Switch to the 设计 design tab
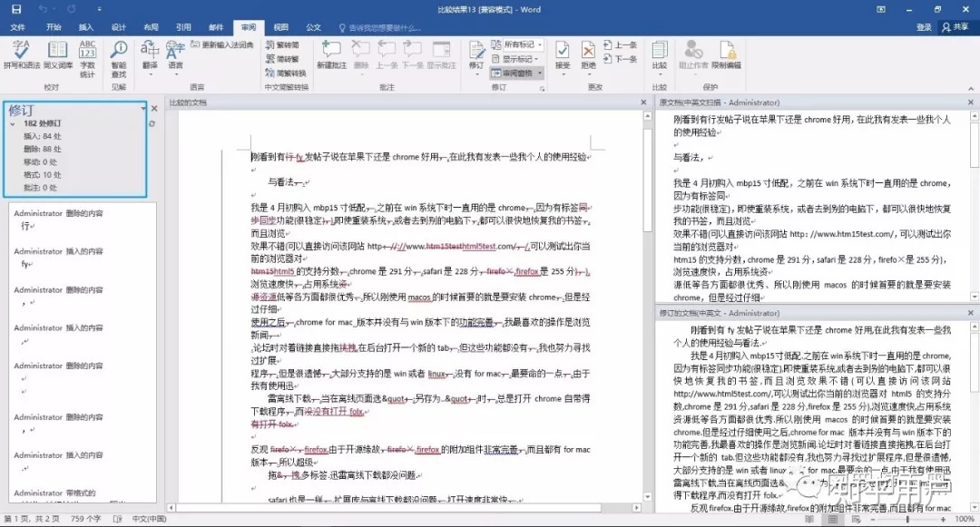Image resolution: width=980 pixels, height=527 pixels. click(x=119, y=27)
